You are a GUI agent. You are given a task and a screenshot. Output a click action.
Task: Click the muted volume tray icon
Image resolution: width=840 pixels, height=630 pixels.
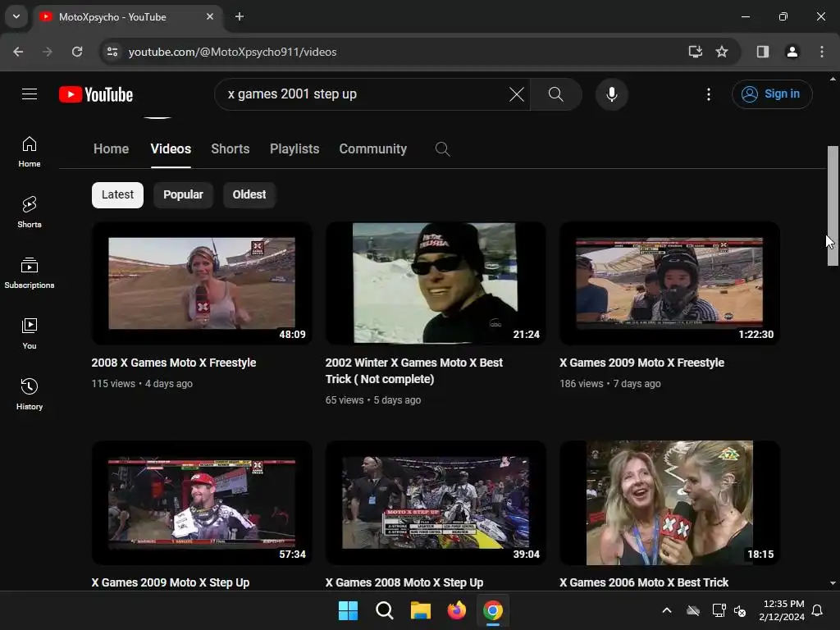740,610
